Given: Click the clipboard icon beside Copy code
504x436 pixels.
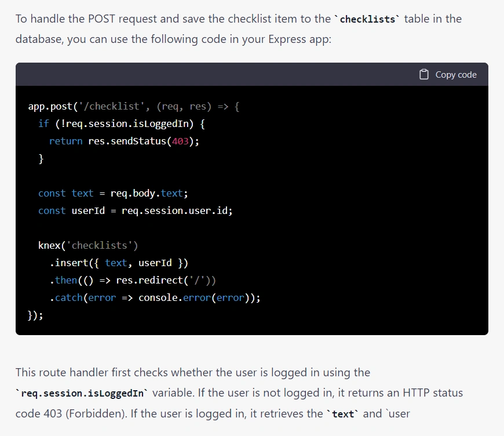Looking at the screenshot, I should (x=424, y=74).
